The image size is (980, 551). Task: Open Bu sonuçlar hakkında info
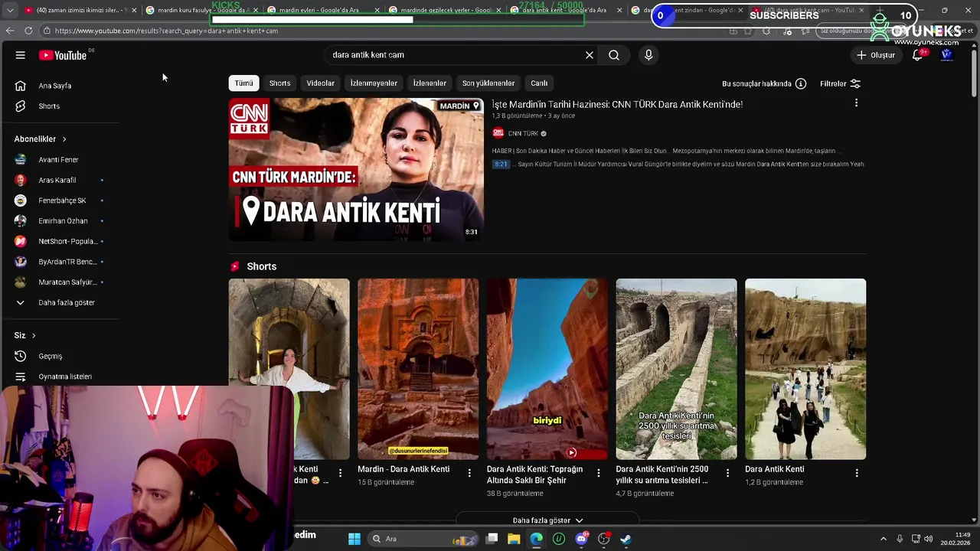point(764,83)
